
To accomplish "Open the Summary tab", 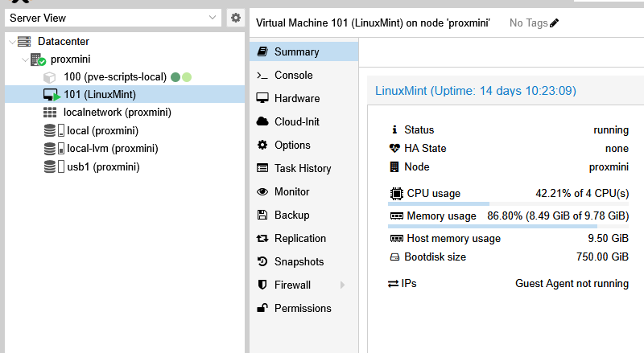I will click(296, 52).
